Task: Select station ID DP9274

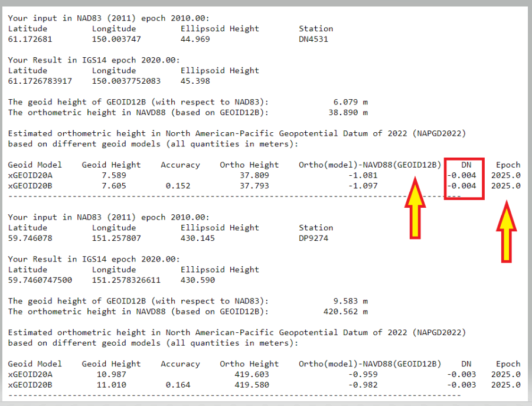Action: coord(314,238)
